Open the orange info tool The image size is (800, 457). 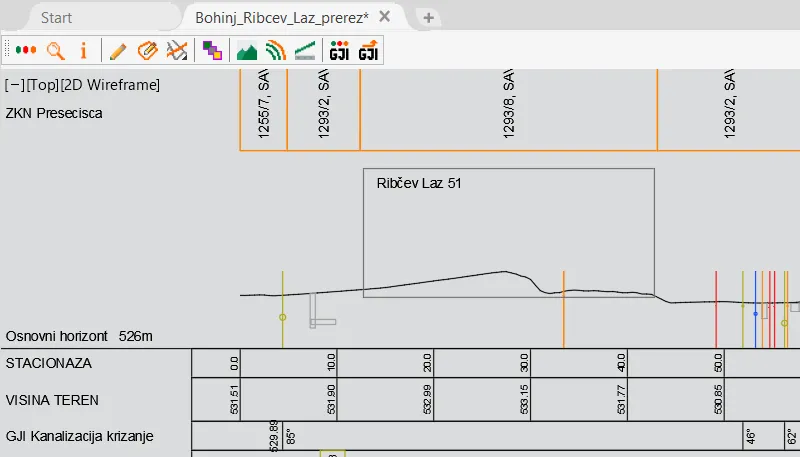(83, 49)
